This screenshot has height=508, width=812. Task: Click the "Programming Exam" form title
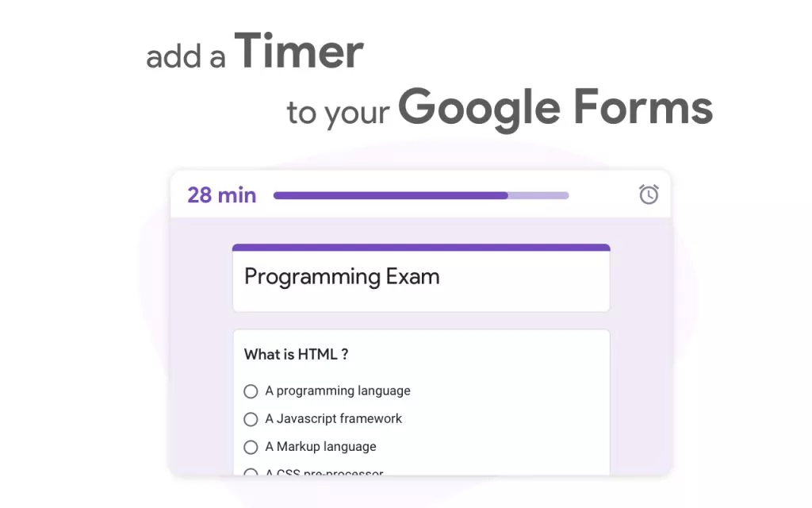[341, 277]
